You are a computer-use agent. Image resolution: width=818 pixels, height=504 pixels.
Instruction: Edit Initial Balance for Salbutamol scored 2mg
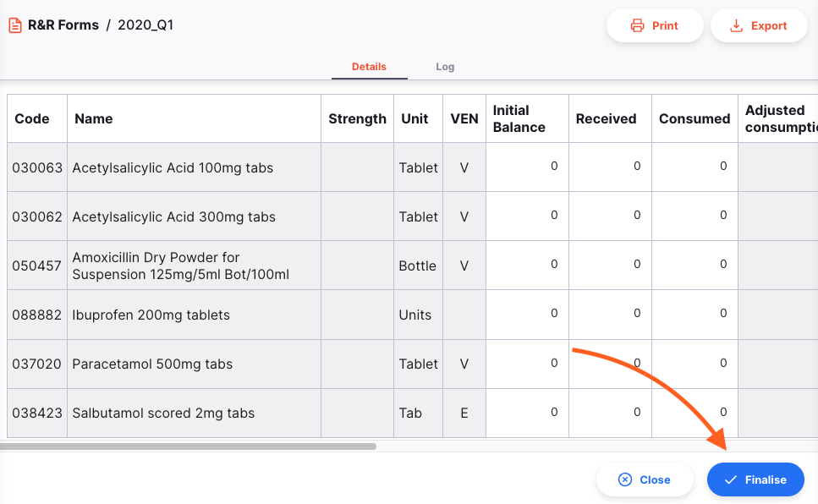pyautogui.click(x=527, y=413)
